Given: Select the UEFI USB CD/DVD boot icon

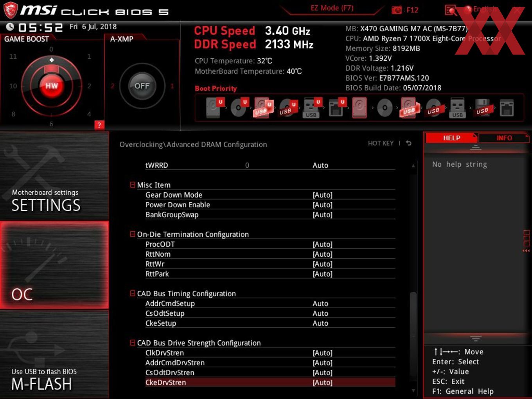Looking at the screenshot, I should pyautogui.click(x=288, y=108).
